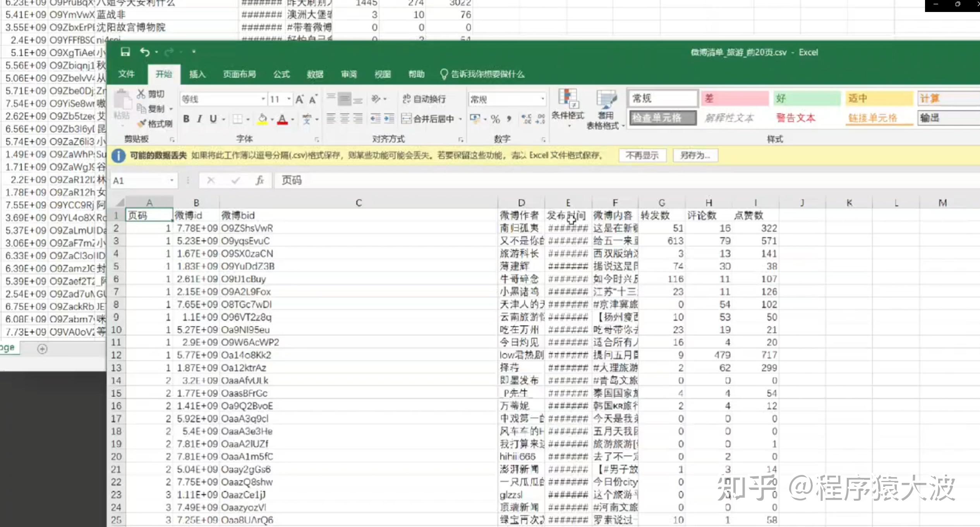Apply the Underline format icon
The image size is (980, 527).
[213, 119]
